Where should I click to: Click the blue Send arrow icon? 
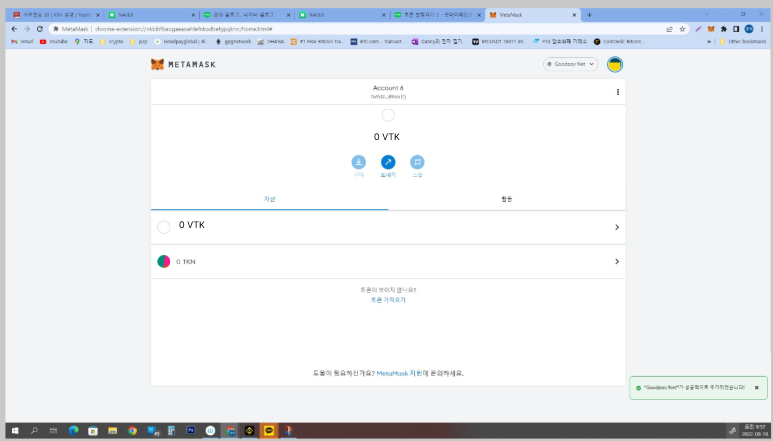coord(388,162)
